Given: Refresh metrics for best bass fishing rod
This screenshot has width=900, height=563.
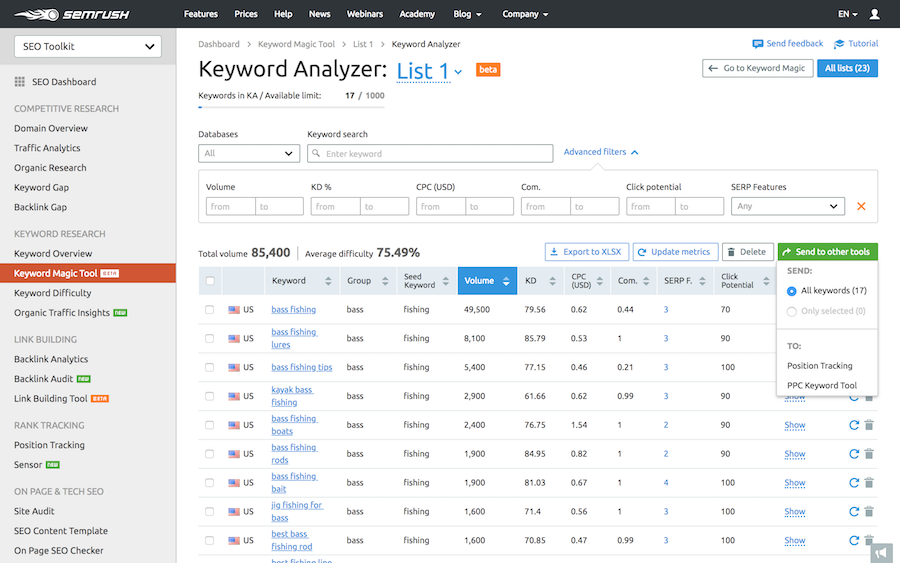Looking at the screenshot, I should 854,540.
